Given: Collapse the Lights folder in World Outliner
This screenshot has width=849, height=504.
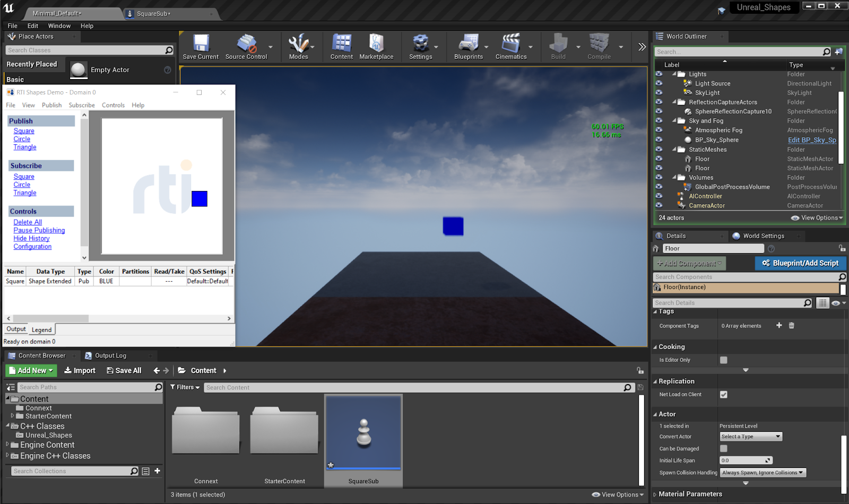Looking at the screenshot, I should pyautogui.click(x=674, y=74).
